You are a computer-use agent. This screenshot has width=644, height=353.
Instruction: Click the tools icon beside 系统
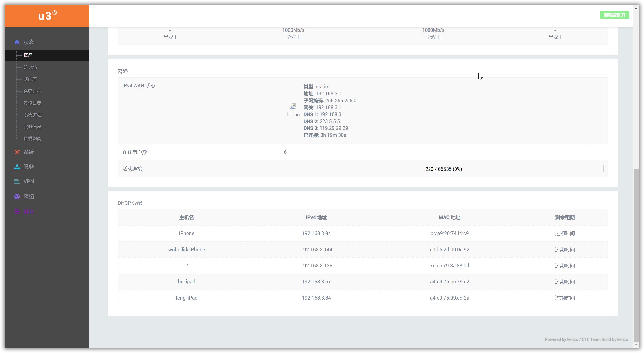click(17, 152)
